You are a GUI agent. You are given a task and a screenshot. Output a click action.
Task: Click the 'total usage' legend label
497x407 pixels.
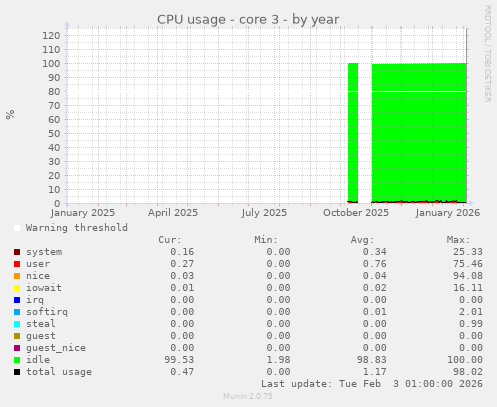click(x=59, y=372)
